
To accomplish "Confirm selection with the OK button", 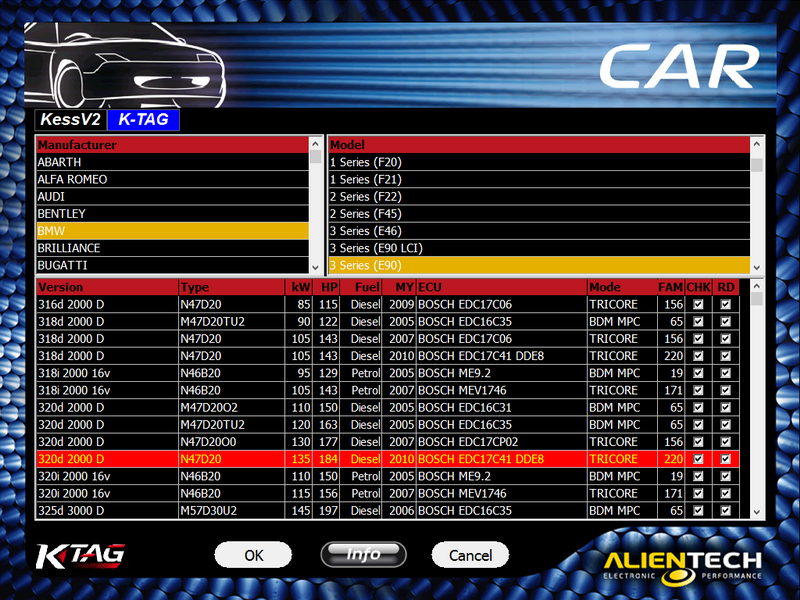I will click(x=254, y=555).
